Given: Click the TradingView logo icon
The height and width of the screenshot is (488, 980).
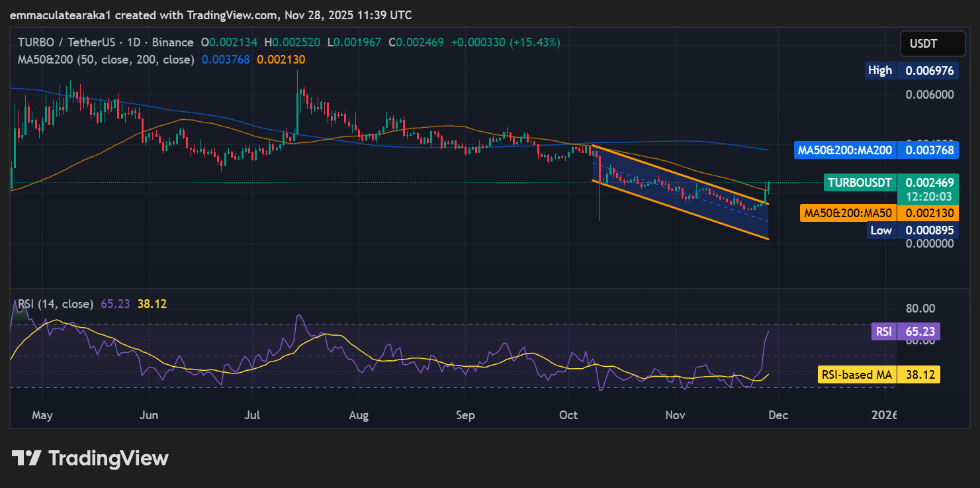Looking at the screenshot, I should [x=26, y=458].
